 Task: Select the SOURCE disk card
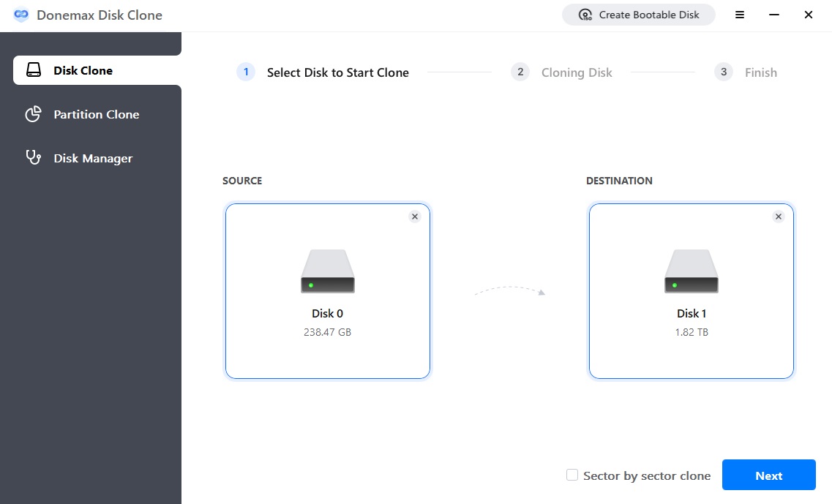tap(327, 290)
